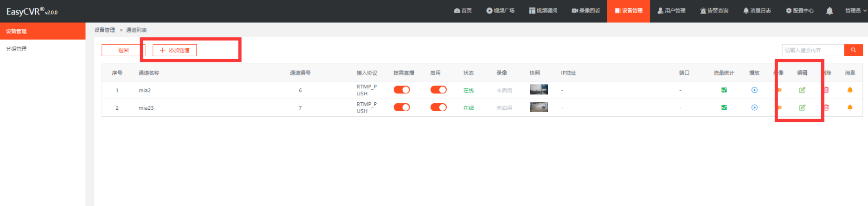Viewport: 868px width, 206px height.
Task: Turn off enable switch for mia23
Action: click(438, 107)
